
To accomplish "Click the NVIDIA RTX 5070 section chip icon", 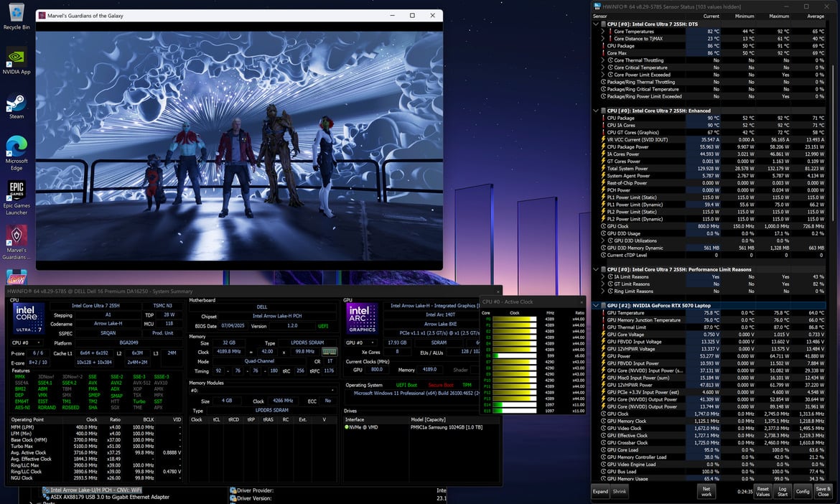I will (603, 305).
